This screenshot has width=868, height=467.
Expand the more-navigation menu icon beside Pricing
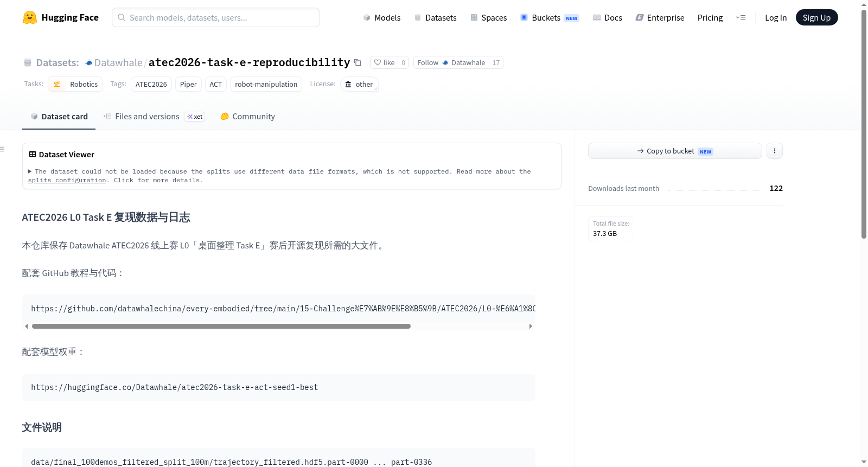point(741,17)
